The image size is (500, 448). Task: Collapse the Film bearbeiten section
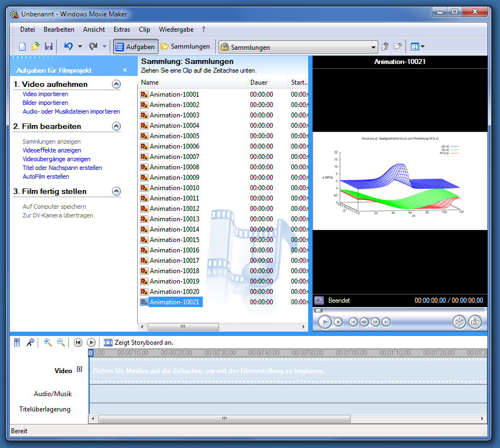tap(116, 126)
